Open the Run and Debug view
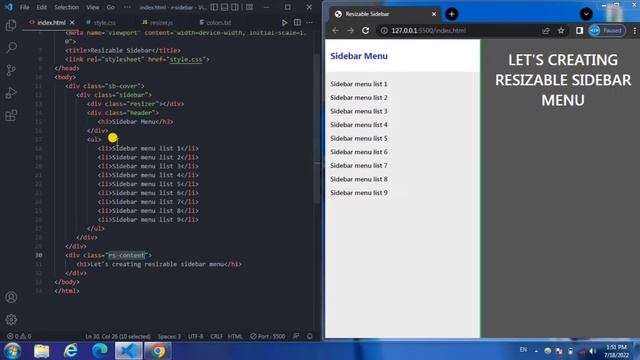Viewport: 640px width, 360px height. tap(11, 93)
